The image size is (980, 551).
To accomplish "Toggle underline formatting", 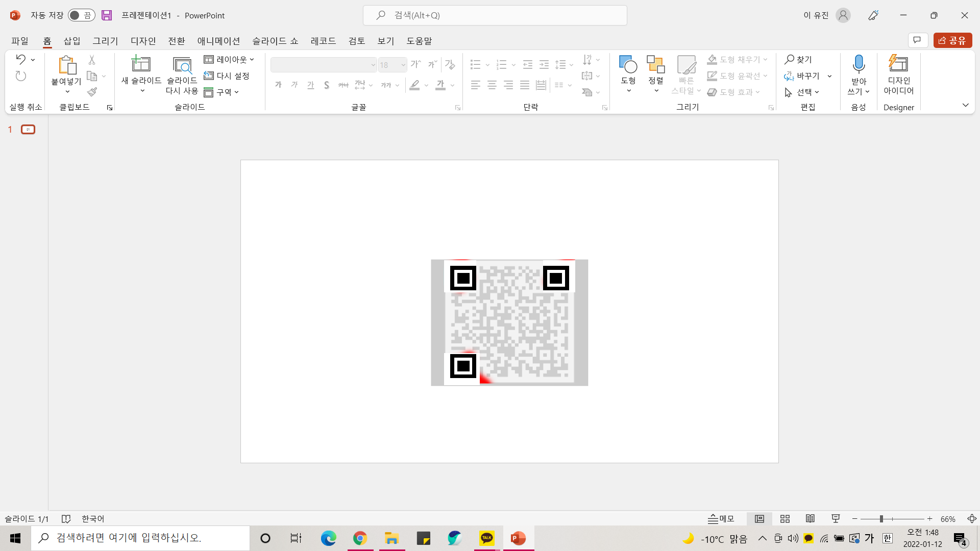I will point(311,85).
